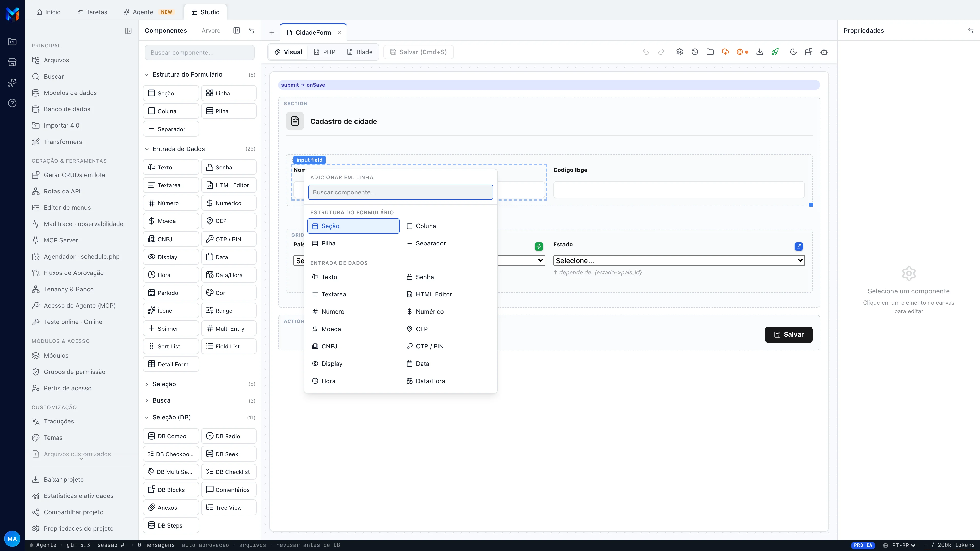Open the Árvore tab
980x551 pixels.
tap(211, 30)
